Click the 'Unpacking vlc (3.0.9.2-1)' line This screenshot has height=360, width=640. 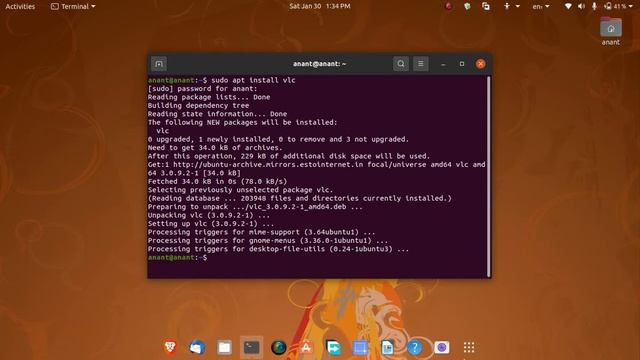[x=209, y=215]
